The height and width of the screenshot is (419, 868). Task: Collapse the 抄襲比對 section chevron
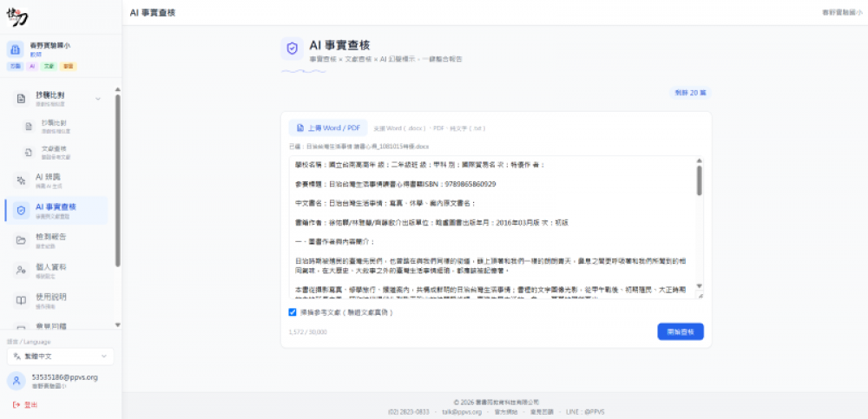tap(98, 99)
